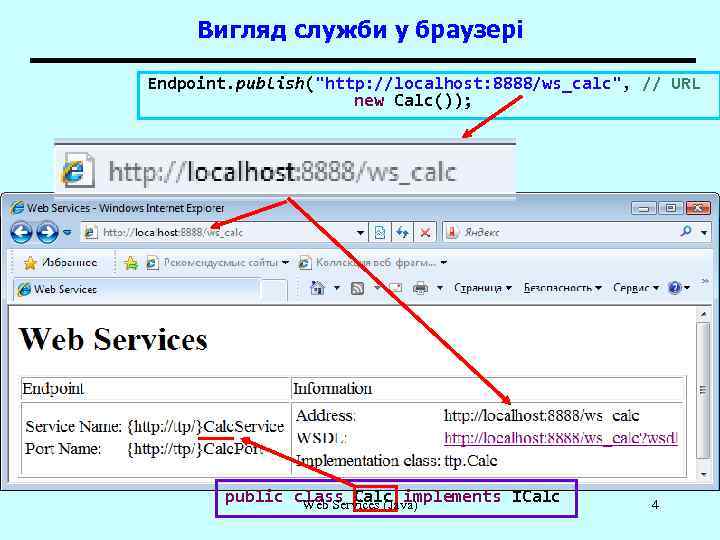
Task: Expand the address bar history dropdown
Action: 360,233
